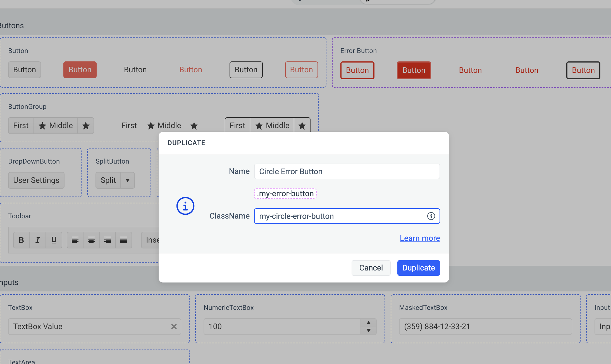Select center text alignment in the Toolbar
611x364 pixels.
(x=91, y=240)
